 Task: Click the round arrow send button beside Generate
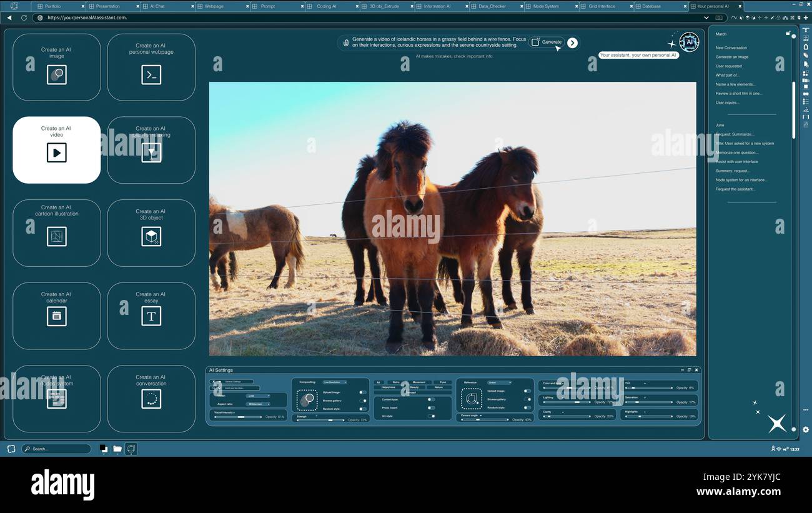pyautogui.click(x=572, y=42)
